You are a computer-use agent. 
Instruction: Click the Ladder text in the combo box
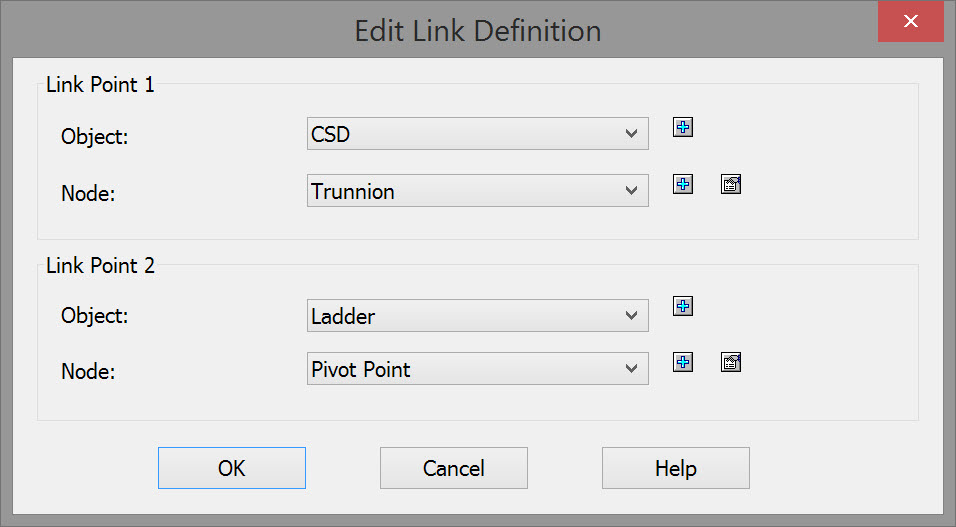[343, 317]
